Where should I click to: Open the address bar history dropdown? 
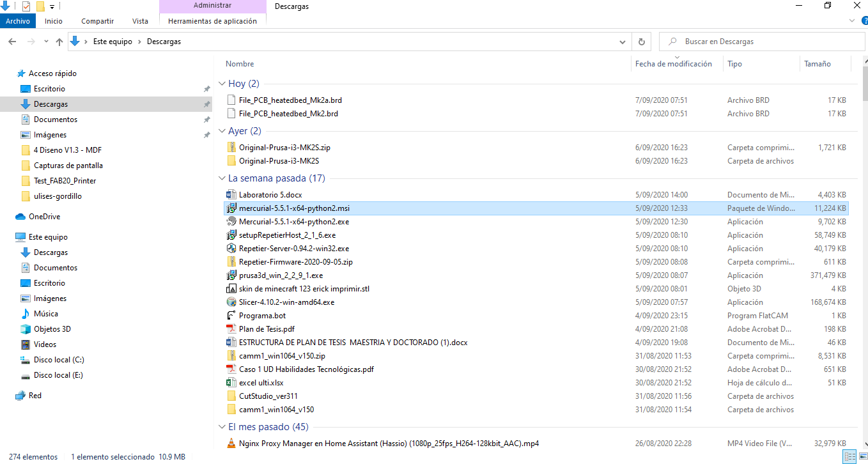(x=623, y=42)
